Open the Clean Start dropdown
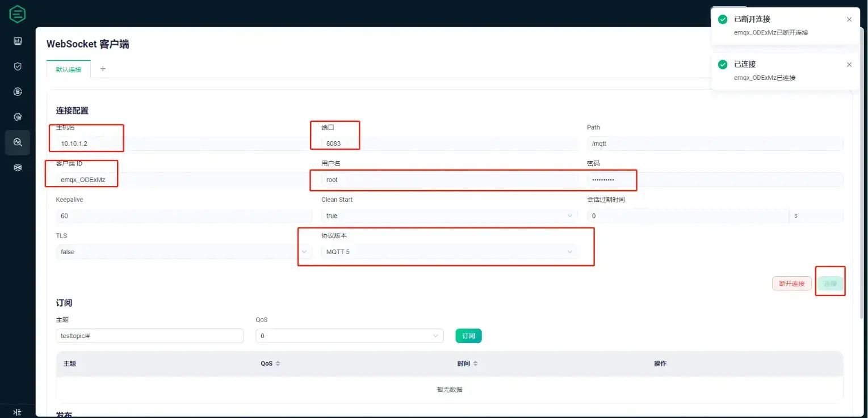The width and height of the screenshot is (868, 418). click(449, 216)
